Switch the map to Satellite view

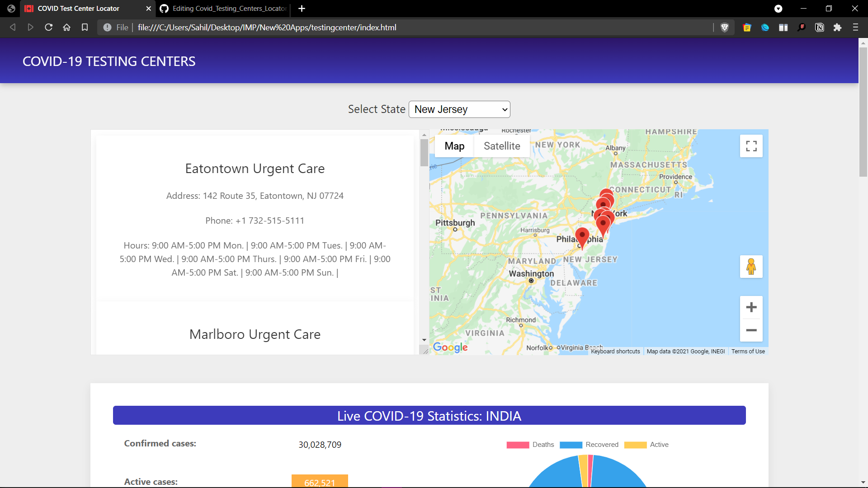pyautogui.click(x=502, y=146)
